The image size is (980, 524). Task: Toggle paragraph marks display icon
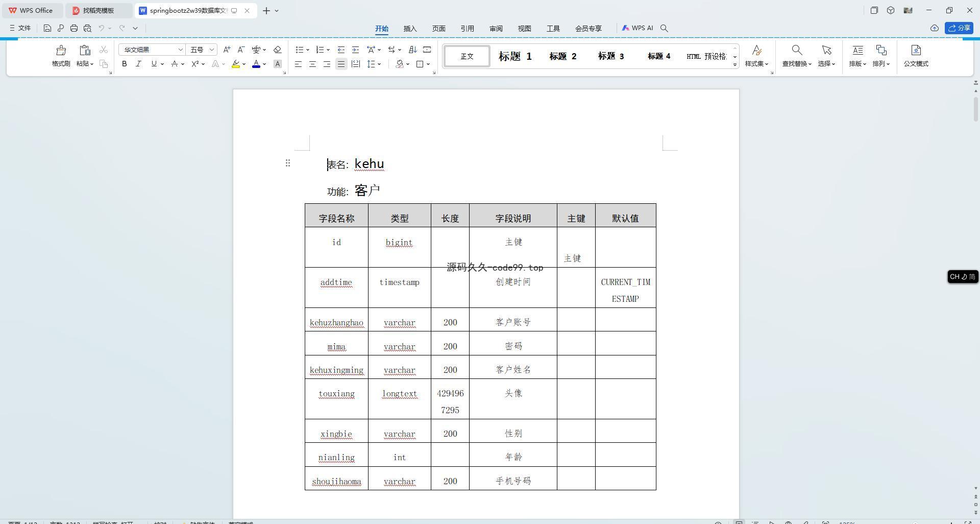click(391, 50)
